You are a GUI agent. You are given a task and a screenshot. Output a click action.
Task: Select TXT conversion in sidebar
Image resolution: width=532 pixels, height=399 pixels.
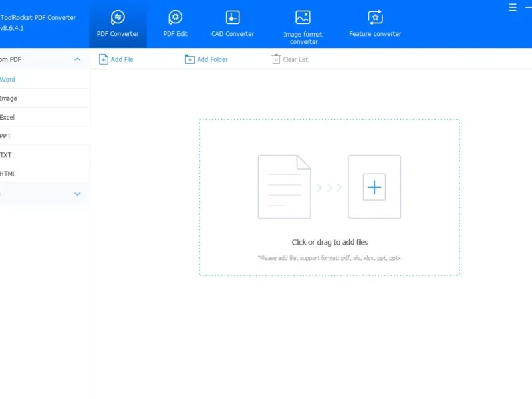(45, 155)
